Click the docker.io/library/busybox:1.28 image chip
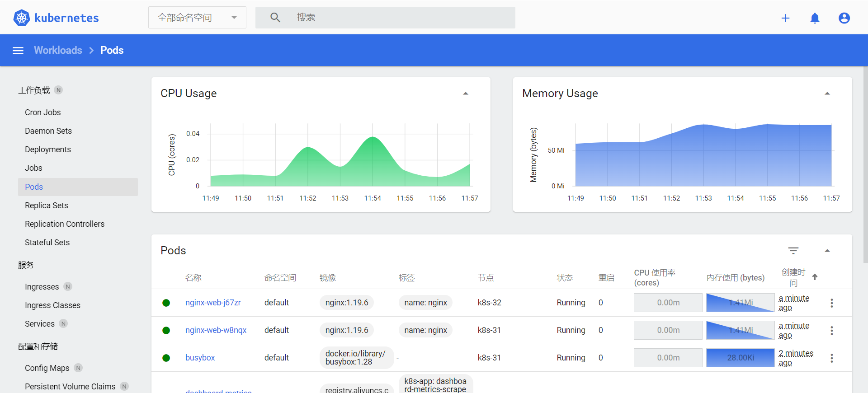The width and height of the screenshot is (868, 393). 356,358
